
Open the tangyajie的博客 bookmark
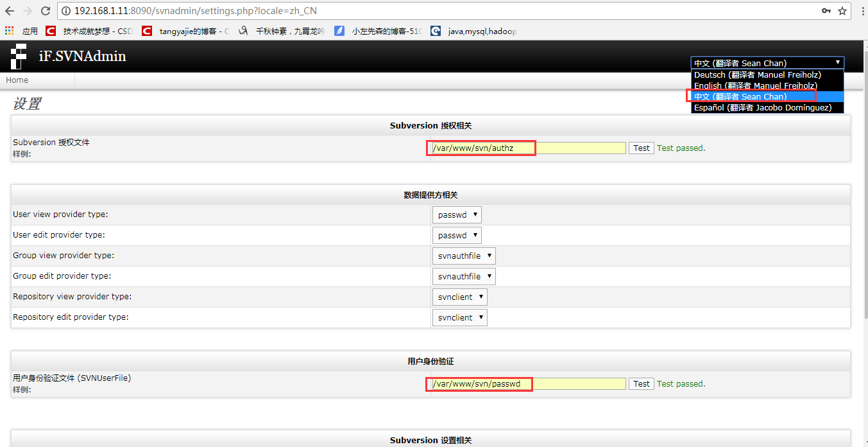click(x=185, y=30)
